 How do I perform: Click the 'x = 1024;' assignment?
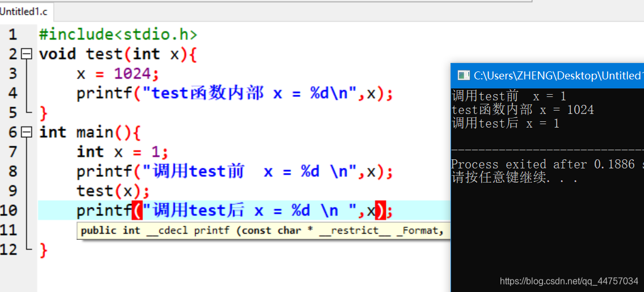coord(117,74)
